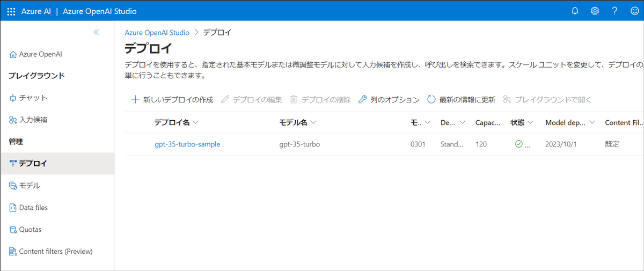Click the 入力候補 icon in the sidebar
The width and height of the screenshot is (644, 271).
point(13,120)
